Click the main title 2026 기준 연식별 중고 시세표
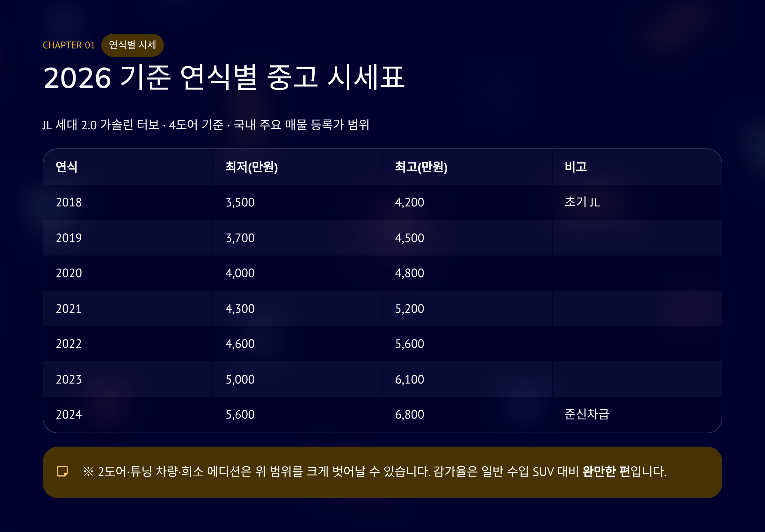 point(224,77)
